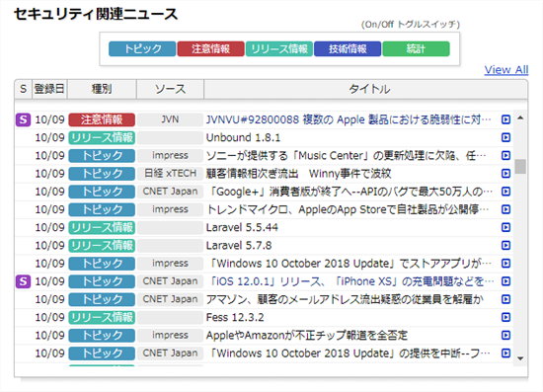
Task: Click the scrollbar up arrow
Action: [520, 118]
